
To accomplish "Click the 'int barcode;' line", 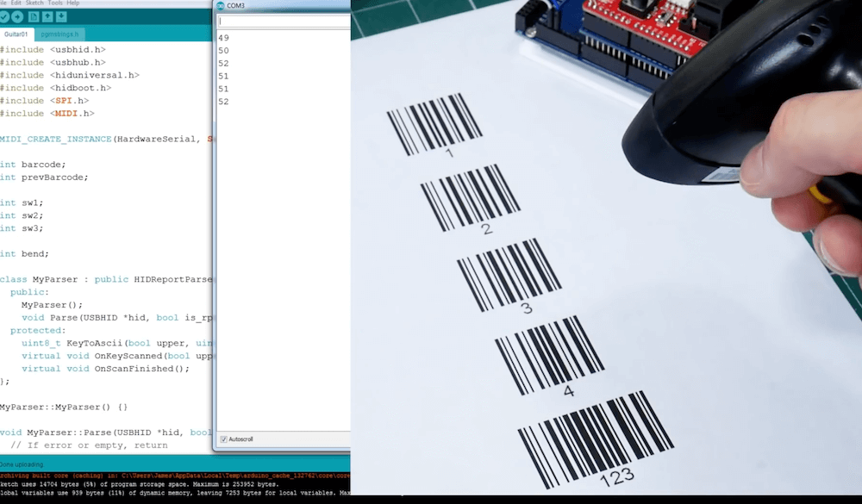I will click(33, 165).
